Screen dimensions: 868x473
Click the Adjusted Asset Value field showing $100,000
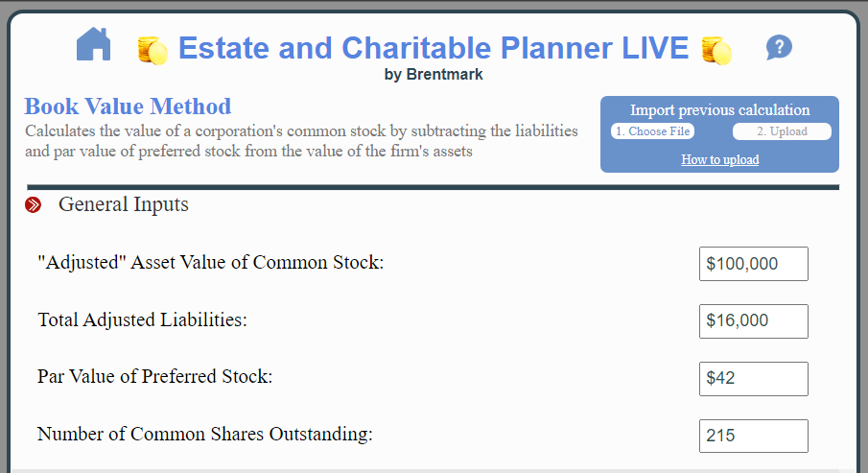[753, 264]
